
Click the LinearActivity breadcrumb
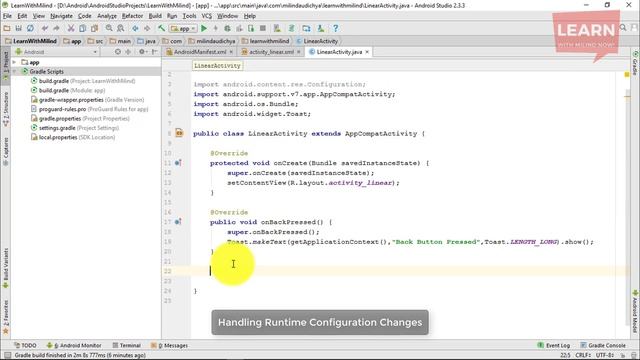tap(317, 41)
